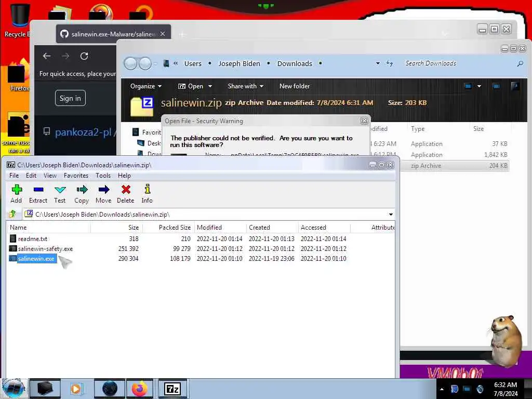This screenshot has height=399, width=532.
Task: Toggle the Explorer preview pane icon
Action: 496,86
